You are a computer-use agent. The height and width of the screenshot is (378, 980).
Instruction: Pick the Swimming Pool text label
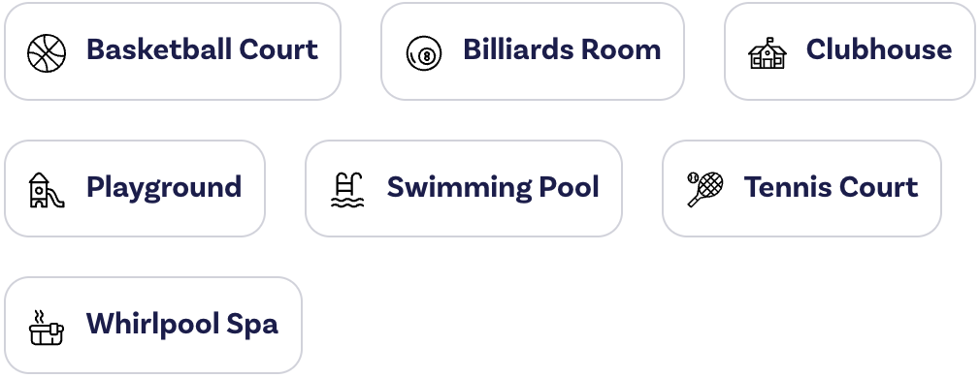493,187
